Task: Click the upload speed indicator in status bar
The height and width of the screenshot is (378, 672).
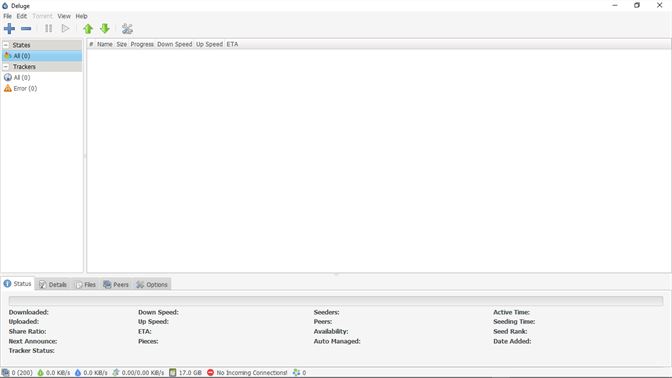Action: (91, 373)
